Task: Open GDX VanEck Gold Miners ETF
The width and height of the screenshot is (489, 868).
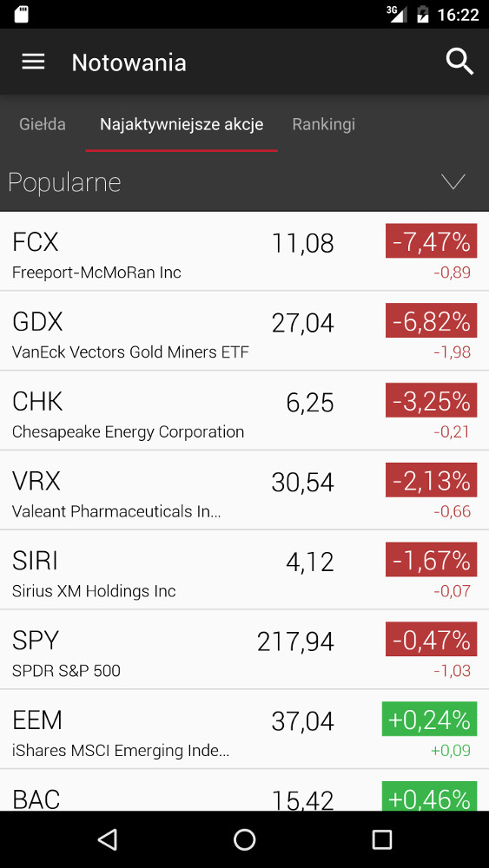Action: coord(244,331)
